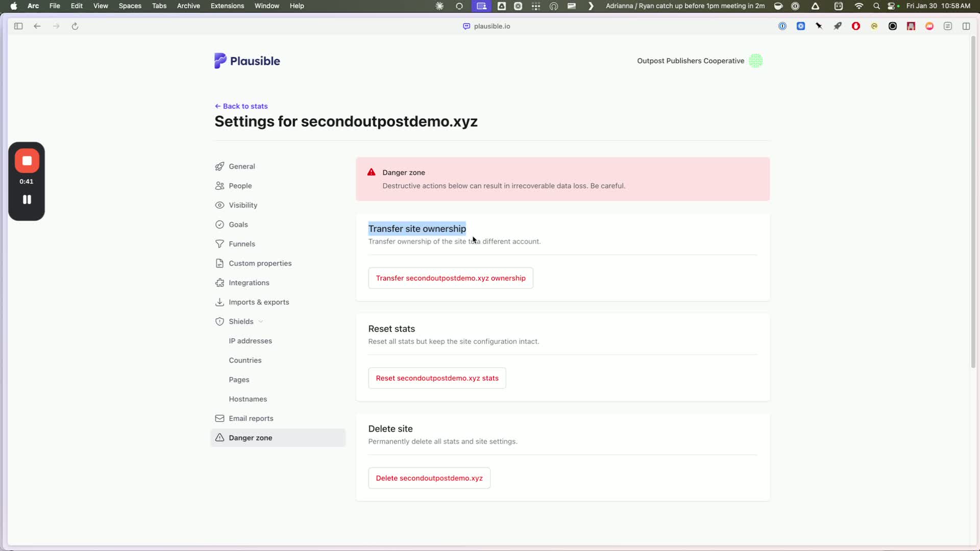Click the Plausible logo
The height and width of the screenshot is (551, 980).
[x=247, y=61]
